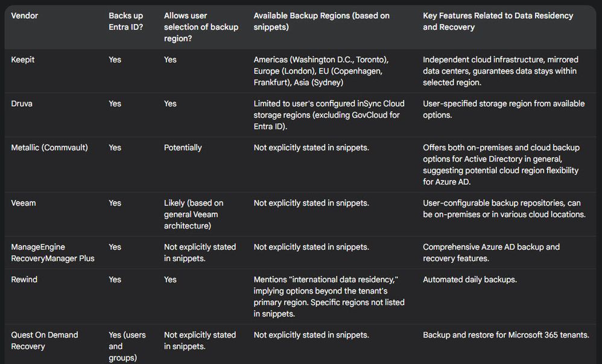Select the Keepit vendor cell

[x=23, y=60]
